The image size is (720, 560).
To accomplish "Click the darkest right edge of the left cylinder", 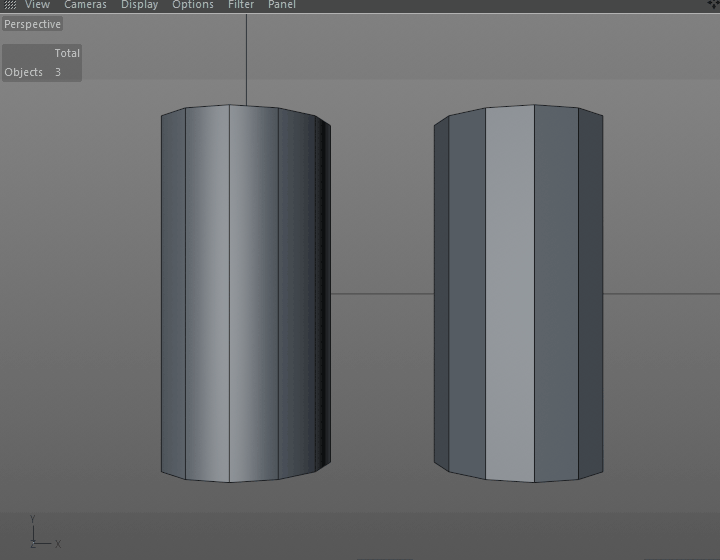I will click(323, 294).
